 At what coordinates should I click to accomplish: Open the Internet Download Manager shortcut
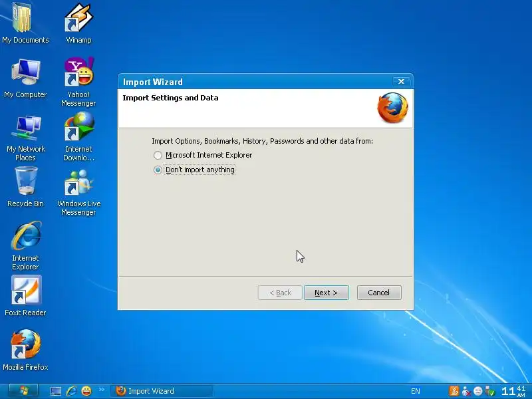point(78,136)
